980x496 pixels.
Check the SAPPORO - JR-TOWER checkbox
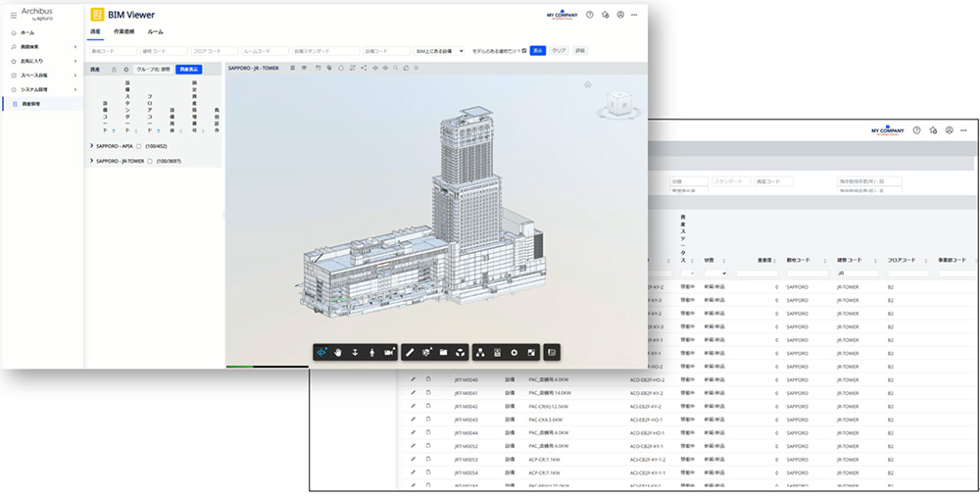point(150,161)
